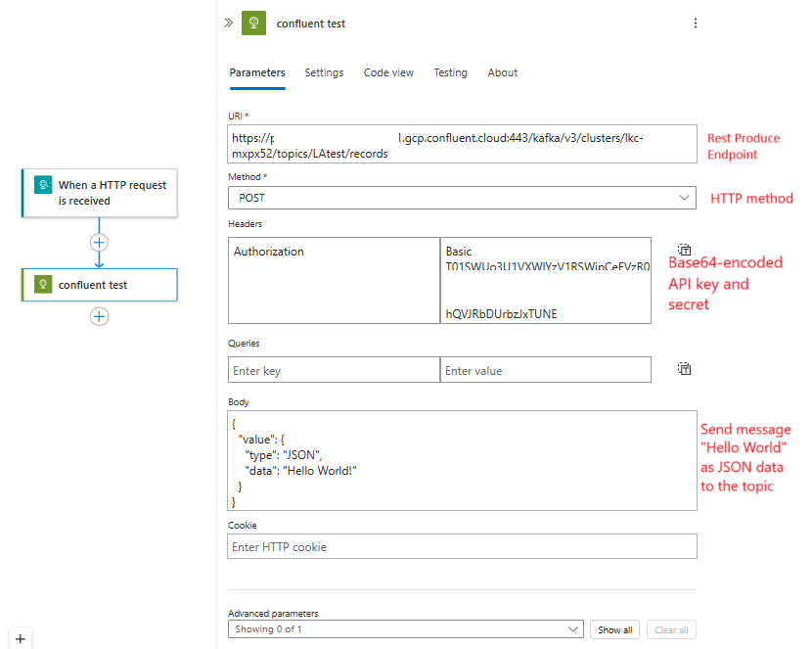Switch Queries to text mode icon

(x=684, y=369)
